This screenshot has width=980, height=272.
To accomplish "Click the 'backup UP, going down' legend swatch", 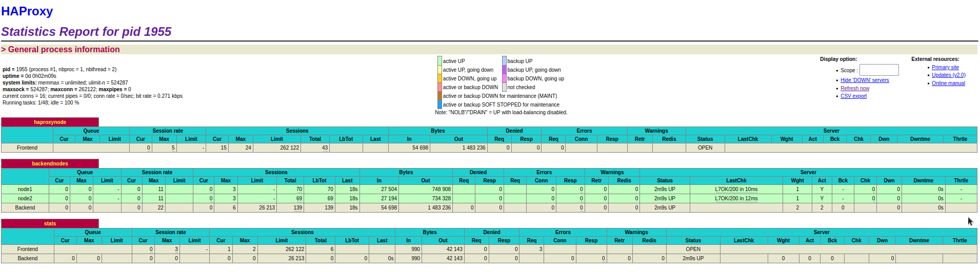I will click(504, 70).
